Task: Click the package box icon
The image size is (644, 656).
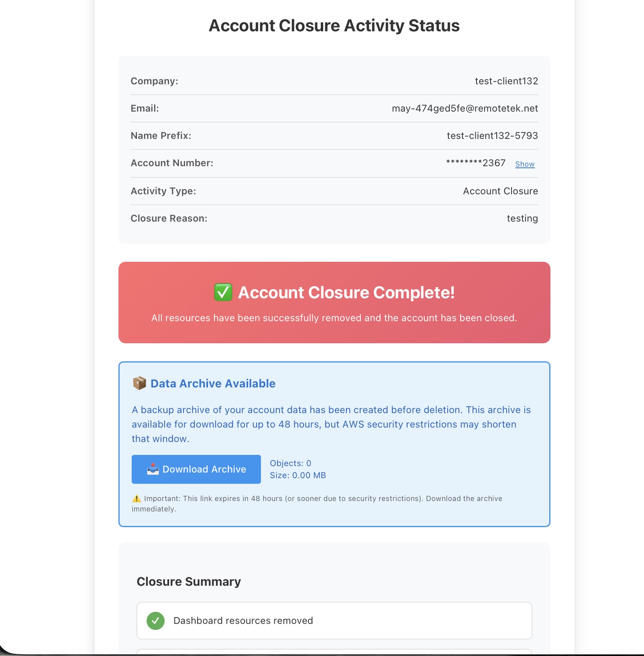Action: 139,383
